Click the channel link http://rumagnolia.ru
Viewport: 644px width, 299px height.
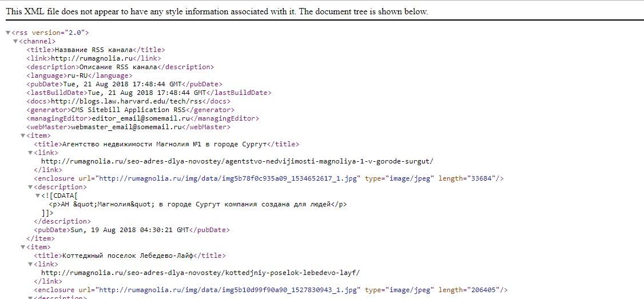[92, 58]
